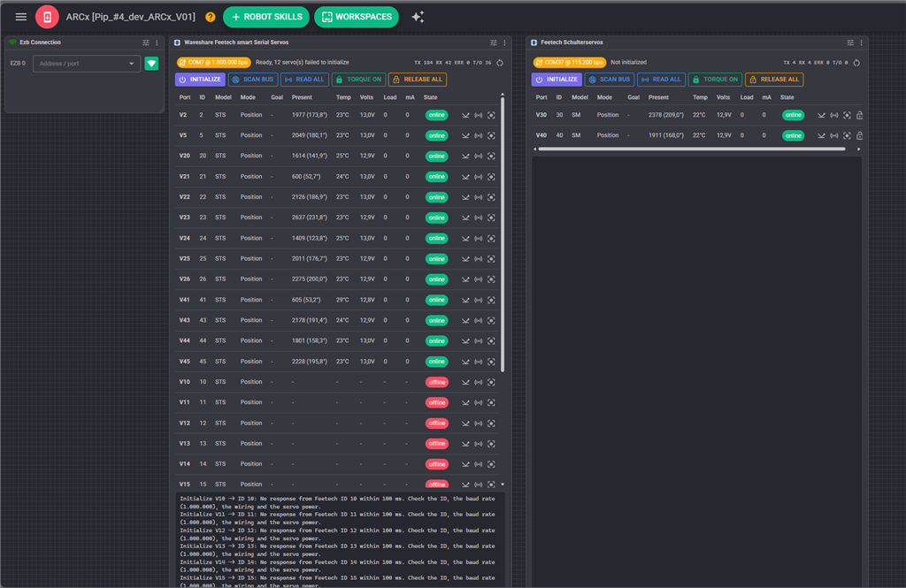Click RELEASE ALL in Waveshare panel
This screenshot has height=588, width=906.
418,80
